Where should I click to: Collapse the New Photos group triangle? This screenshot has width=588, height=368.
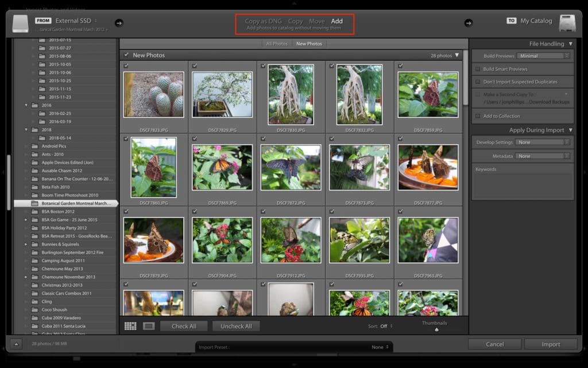(457, 55)
